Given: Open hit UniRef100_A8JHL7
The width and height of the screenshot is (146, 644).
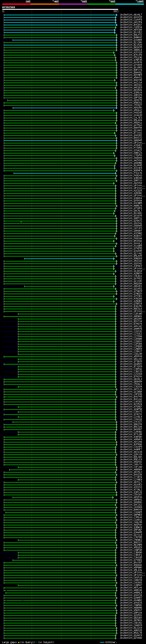Looking at the screenshot, I should (131, 15).
